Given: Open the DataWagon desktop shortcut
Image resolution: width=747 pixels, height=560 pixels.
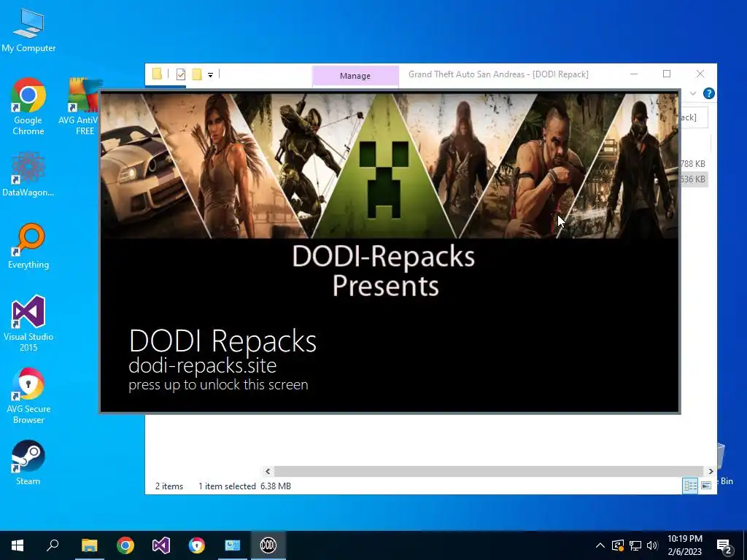Looking at the screenshot, I should tap(28, 174).
